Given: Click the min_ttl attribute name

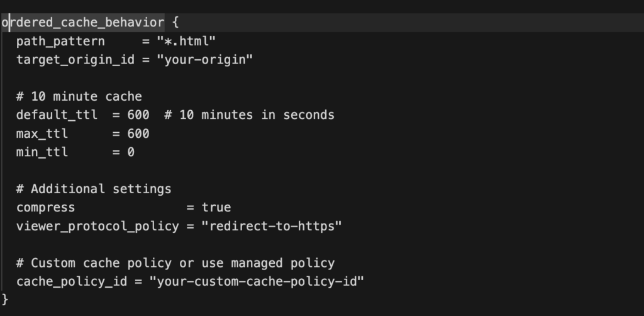Looking at the screenshot, I should pyautogui.click(x=42, y=152).
